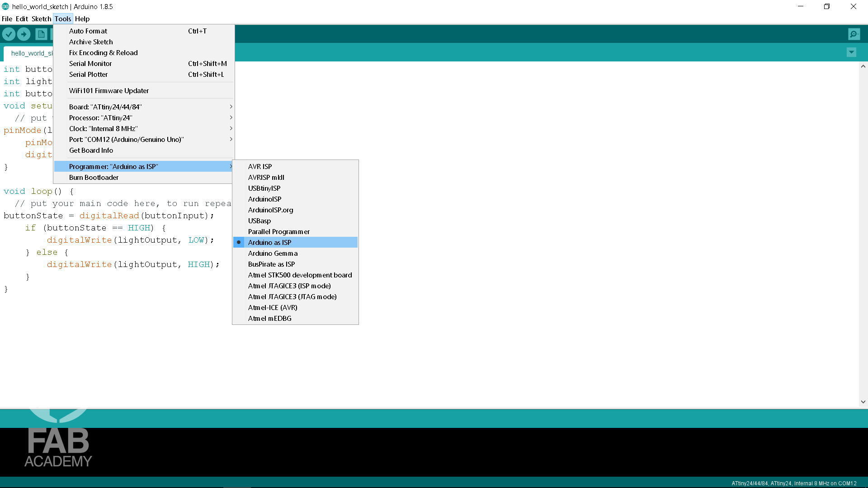Launch Serial Plotter menu entry
This screenshot has height=488, width=868.
(144, 75)
